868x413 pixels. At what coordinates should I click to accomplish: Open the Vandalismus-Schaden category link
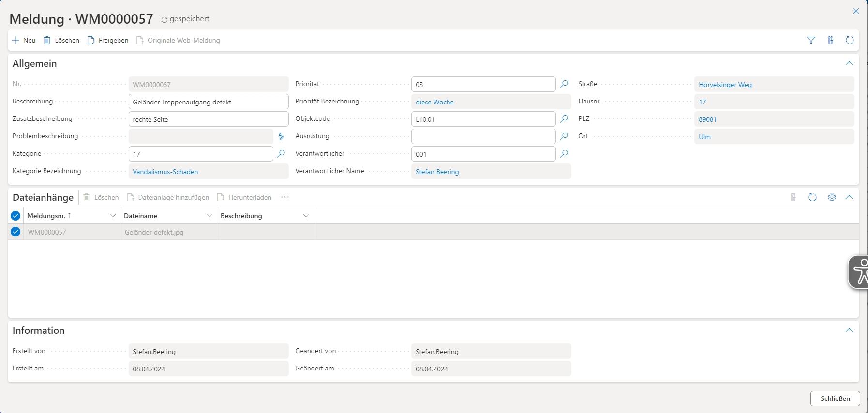[165, 172]
